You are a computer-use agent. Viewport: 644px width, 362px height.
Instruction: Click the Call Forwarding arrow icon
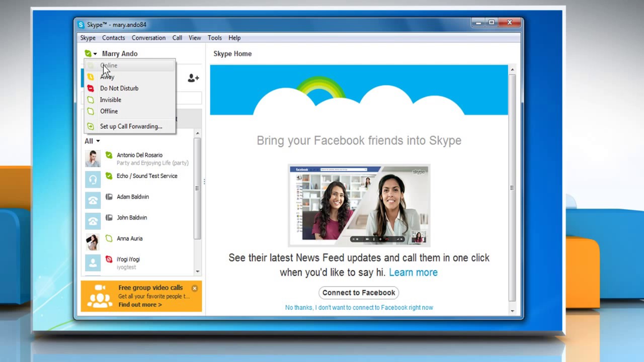point(91,126)
